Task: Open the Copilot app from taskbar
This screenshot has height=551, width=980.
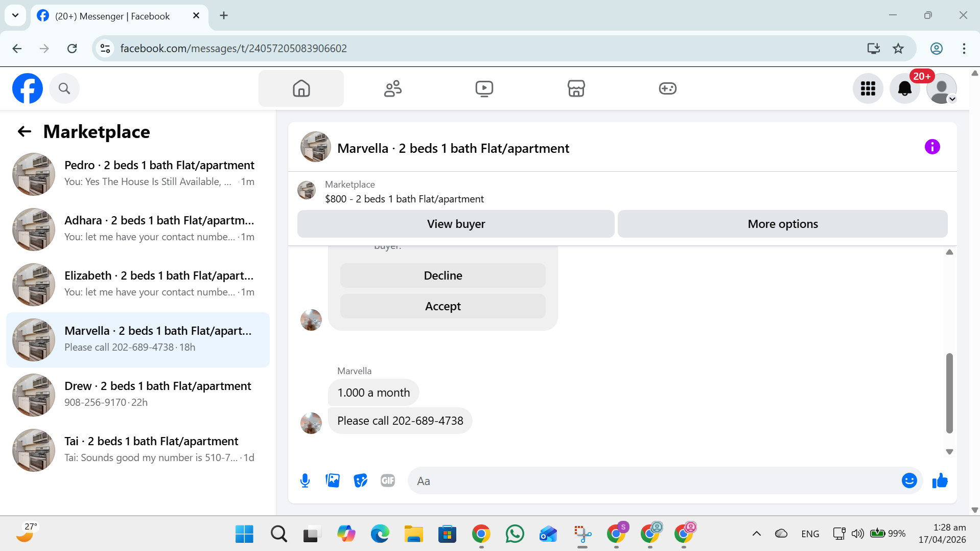Action: point(346,534)
